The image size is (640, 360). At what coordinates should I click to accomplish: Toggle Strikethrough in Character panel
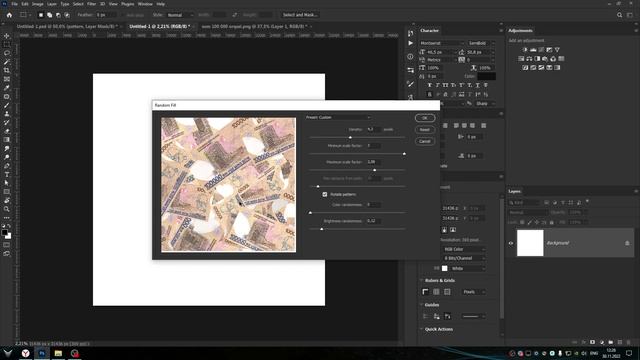point(486,85)
